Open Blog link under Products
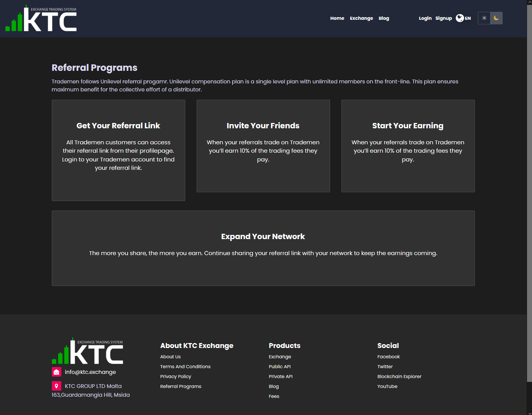The image size is (532, 415). pyautogui.click(x=274, y=386)
